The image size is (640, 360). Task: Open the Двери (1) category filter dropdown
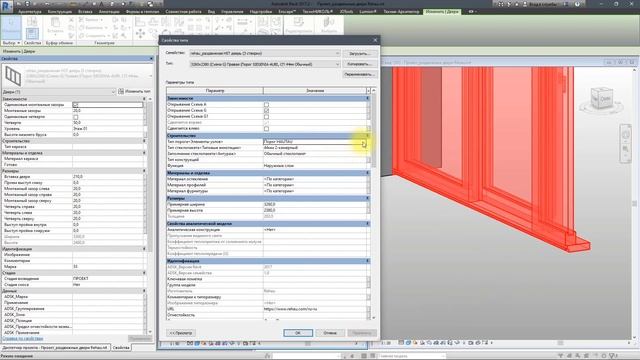pyautogui.click(x=113, y=92)
